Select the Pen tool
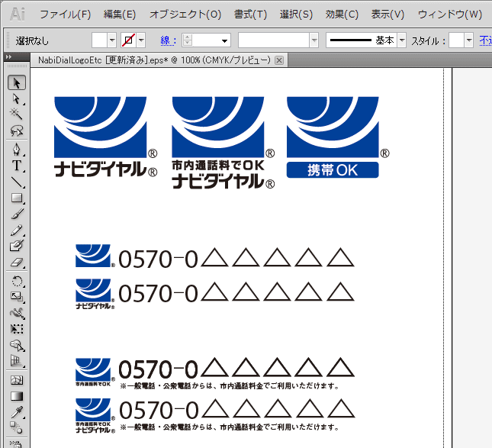This screenshot has width=492, height=448. (x=17, y=149)
